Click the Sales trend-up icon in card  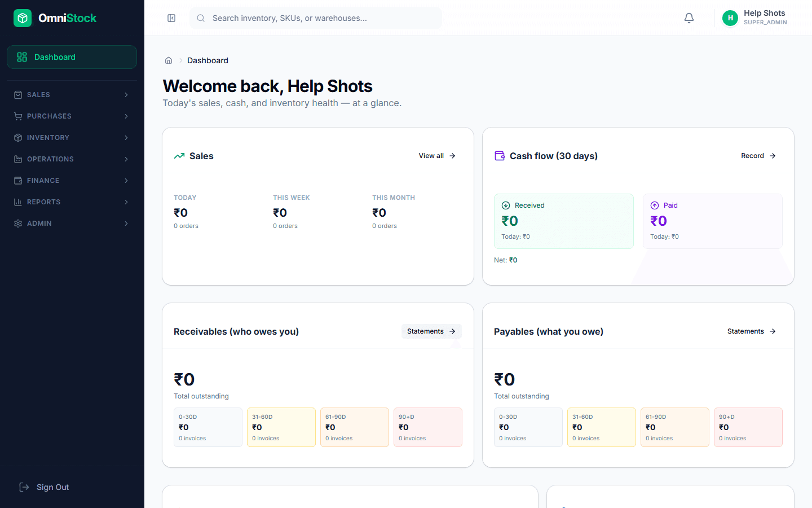179,156
